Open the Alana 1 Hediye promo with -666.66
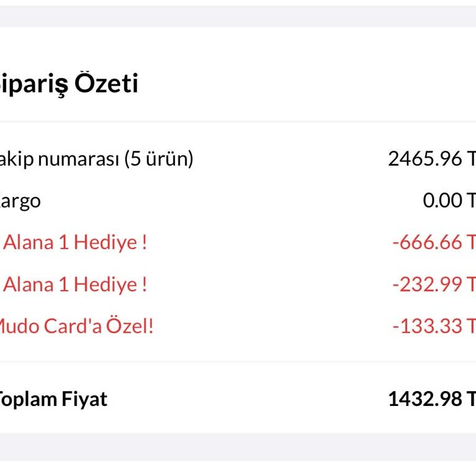The width and height of the screenshot is (476, 476). pos(74,242)
